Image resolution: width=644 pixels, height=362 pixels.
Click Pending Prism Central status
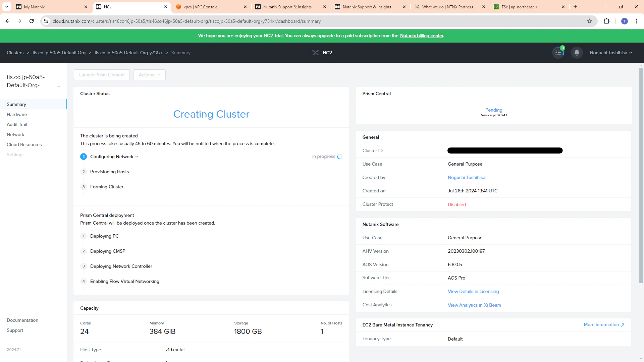(494, 110)
